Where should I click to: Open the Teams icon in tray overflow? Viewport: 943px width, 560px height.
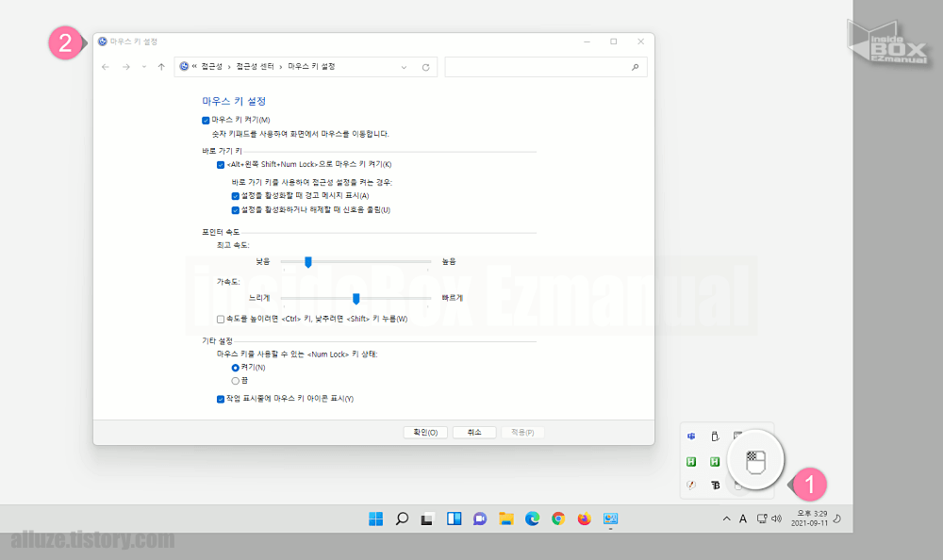pyautogui.click(x=691, y=436)
